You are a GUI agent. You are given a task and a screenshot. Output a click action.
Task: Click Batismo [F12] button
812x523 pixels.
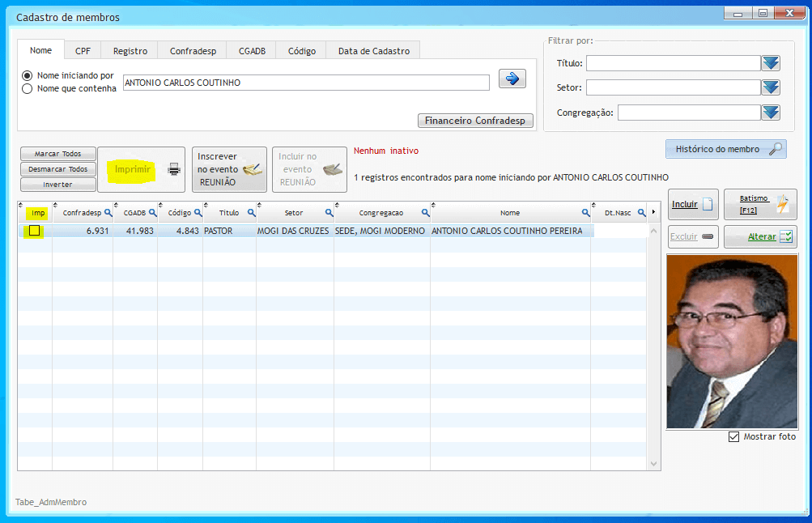759,205
